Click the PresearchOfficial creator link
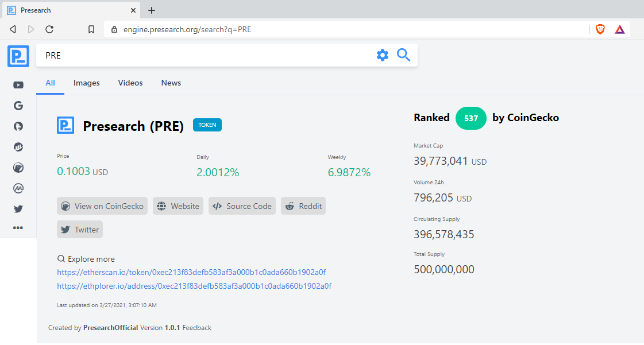644x345 pixels. (110, 328)
